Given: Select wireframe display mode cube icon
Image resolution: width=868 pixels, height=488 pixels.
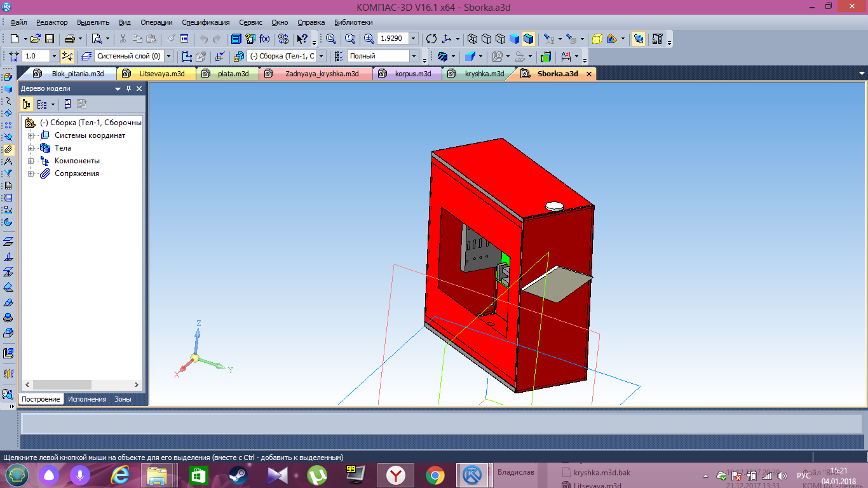Looking at the screenshot, I should [x=472, y=39].
